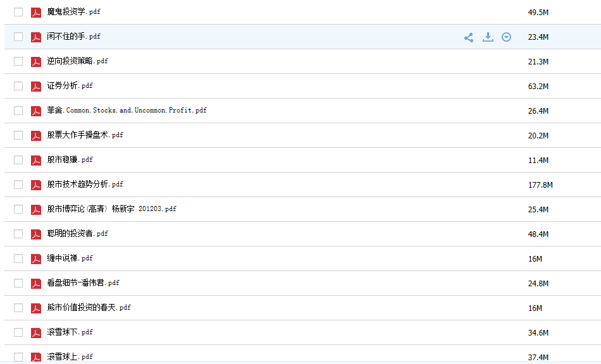The height and width of the screenshot is (364, 601).
Task: Download the file 闲不住的手.pdf
Action: [488, 37]
